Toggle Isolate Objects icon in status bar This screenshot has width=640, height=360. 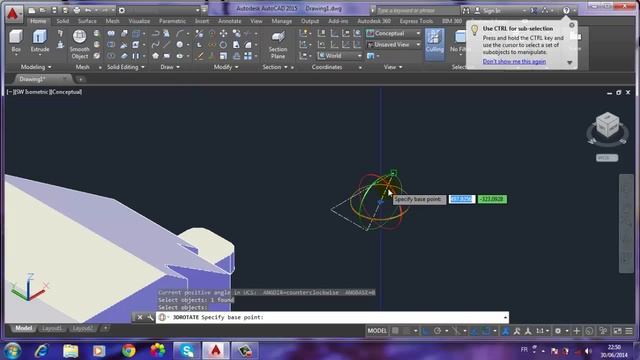pyautogui.click(x=603, y=331)
